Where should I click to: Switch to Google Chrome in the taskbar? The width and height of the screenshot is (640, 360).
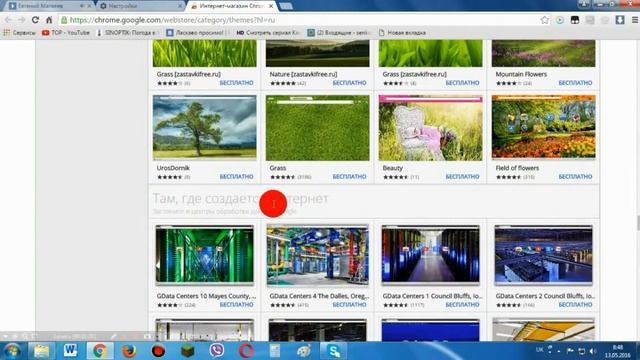click(100, 351)
